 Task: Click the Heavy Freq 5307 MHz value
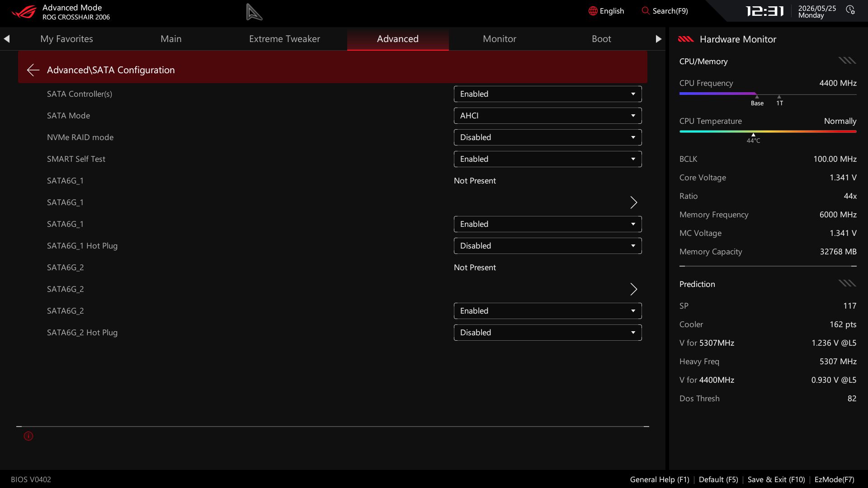pyautogui.click(x=838, y=361)
